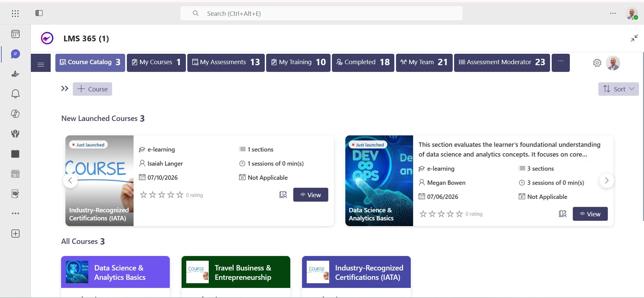Image resolution: width=644 pixels, height=298 pixels.
Task: Go to the My Training tab
Action: [x=298, y=63]
